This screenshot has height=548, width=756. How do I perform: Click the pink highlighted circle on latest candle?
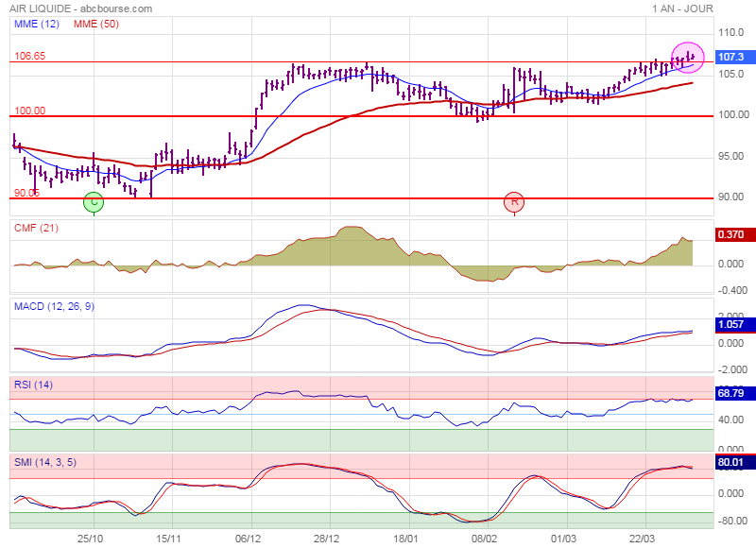pos(687,58)
